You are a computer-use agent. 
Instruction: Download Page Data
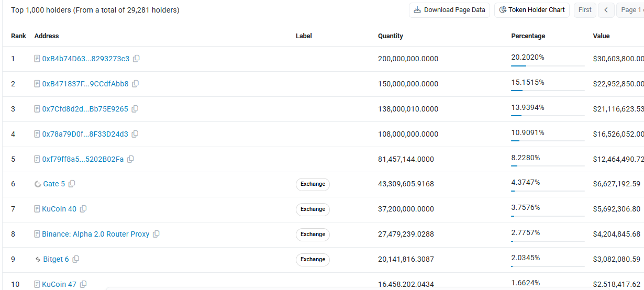click(x=450, y=10)
